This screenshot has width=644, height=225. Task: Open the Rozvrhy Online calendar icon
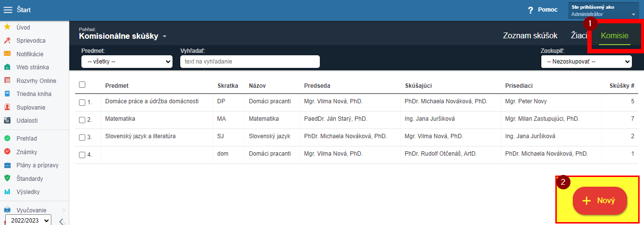pyautogui.click(x=7, y=80)
